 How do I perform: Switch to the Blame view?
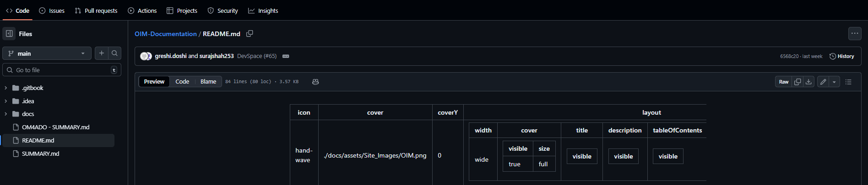pos(208,82)
